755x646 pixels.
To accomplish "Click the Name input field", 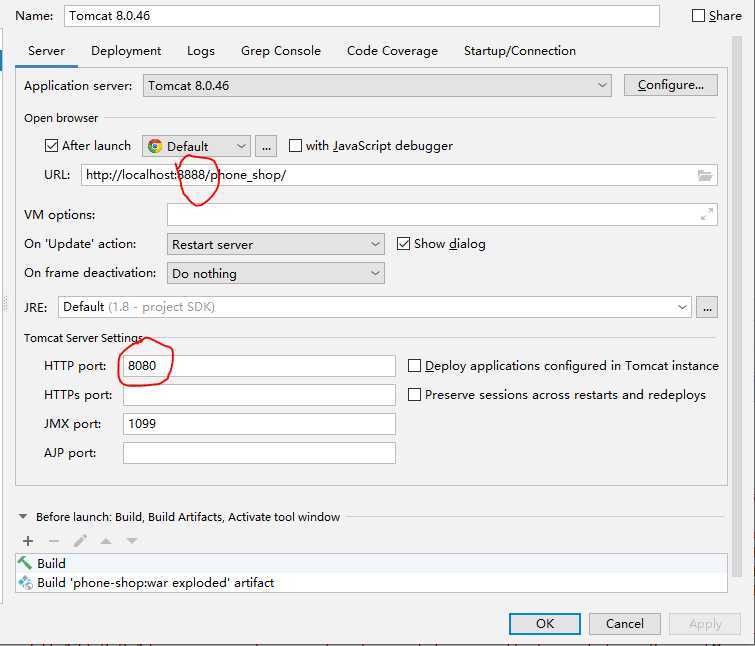I will point(362,16).
